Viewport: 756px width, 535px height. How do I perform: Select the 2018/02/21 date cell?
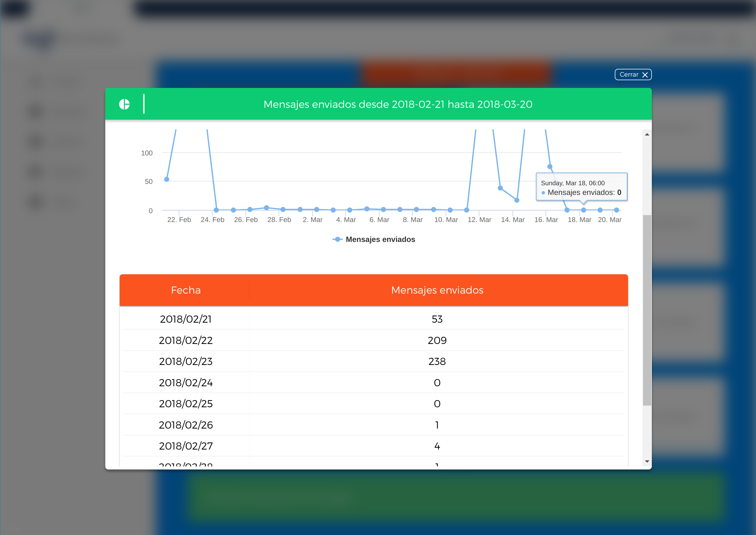186,319
